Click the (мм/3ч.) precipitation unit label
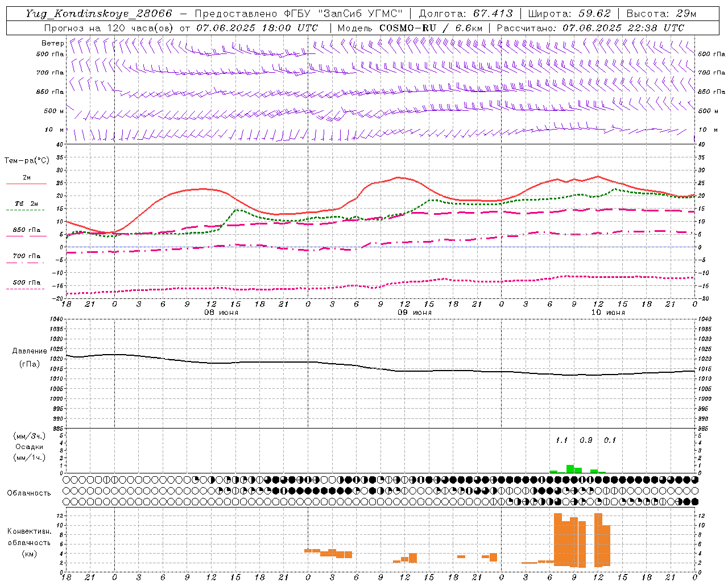Viewport: 728px width, 582px height. tap(30, 436)
